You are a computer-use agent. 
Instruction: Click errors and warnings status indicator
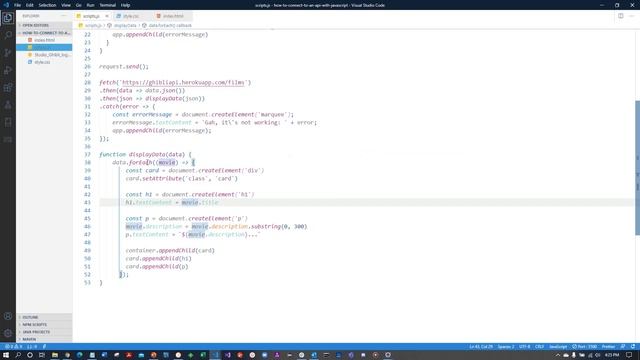click(x=13, y=347)
